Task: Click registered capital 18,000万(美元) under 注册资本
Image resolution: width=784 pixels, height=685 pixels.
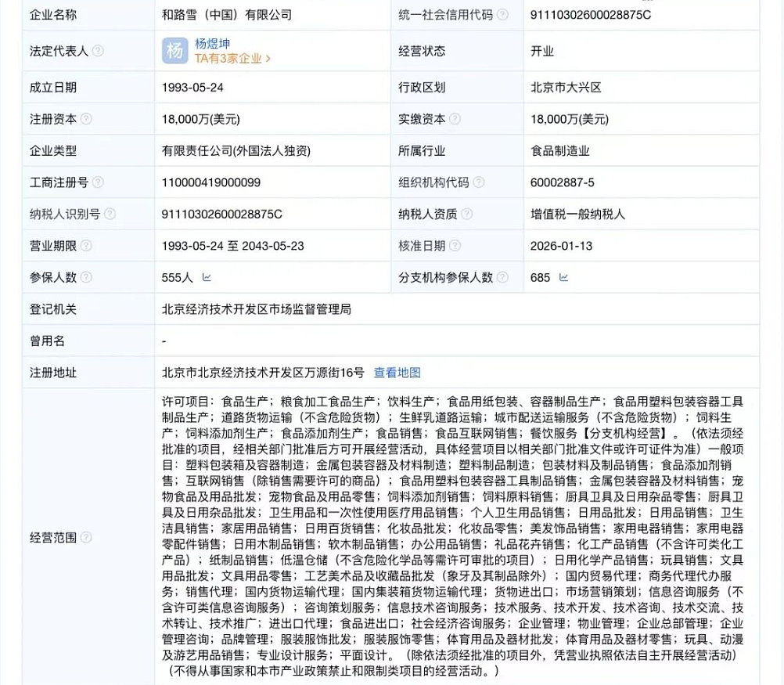Action: [201, 119]
